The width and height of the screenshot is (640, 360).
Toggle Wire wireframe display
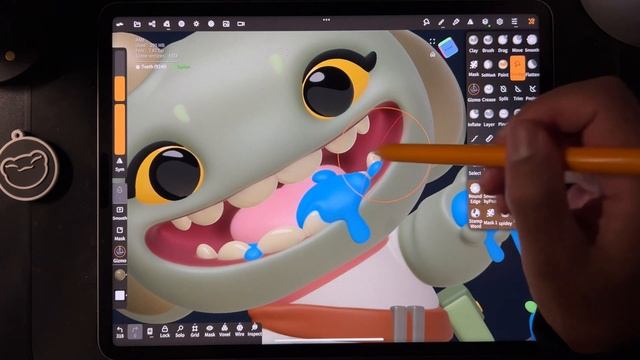pyautogui.click(x=240, y=331)
